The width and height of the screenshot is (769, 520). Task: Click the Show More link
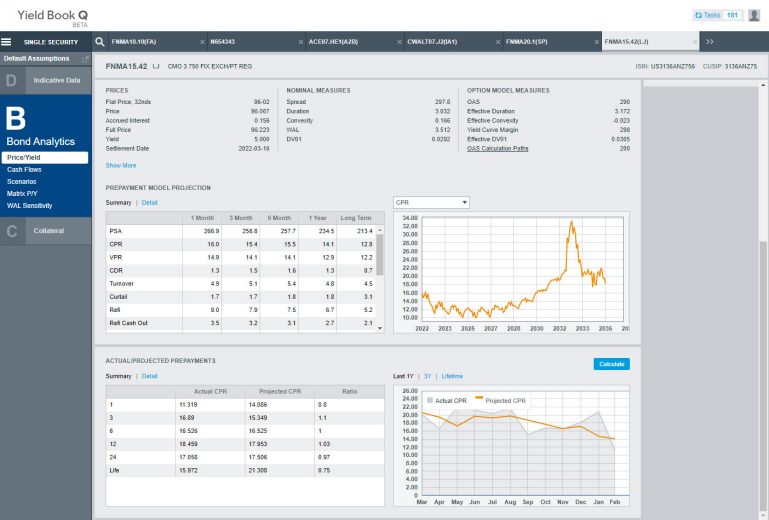[x=121, y=165]
